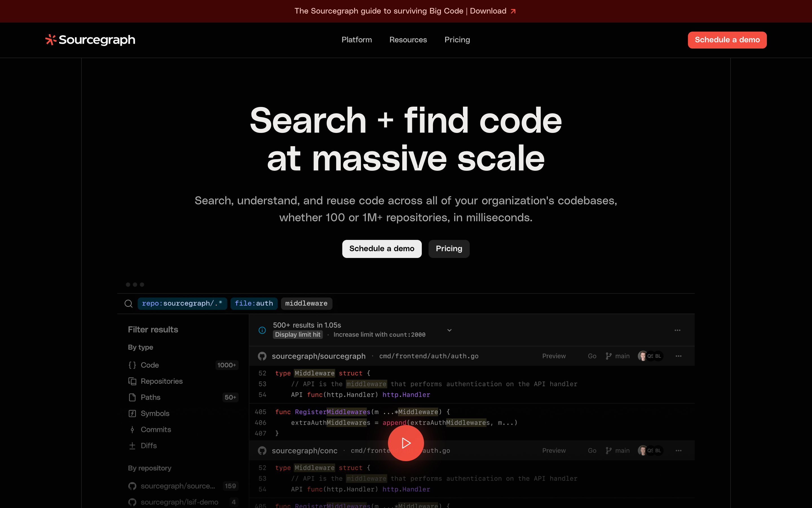Filter by Code type
The height and width of the screenshot is (508, 812).
pos(183,365)
